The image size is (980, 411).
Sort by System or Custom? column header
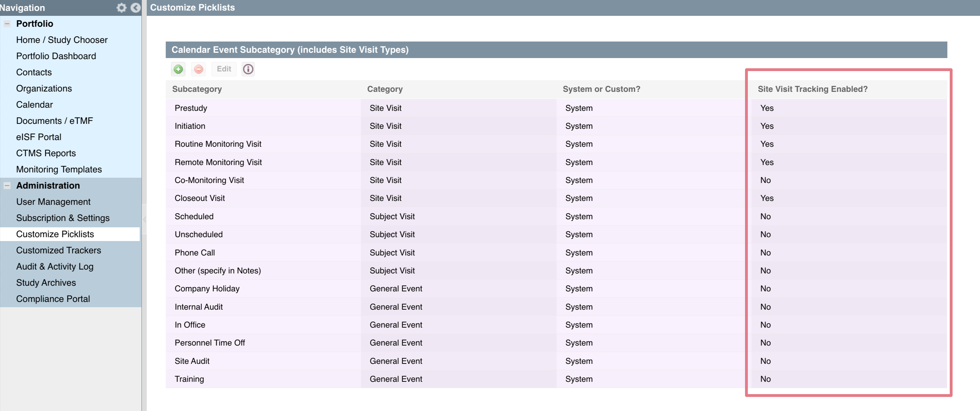pos(601,89)
